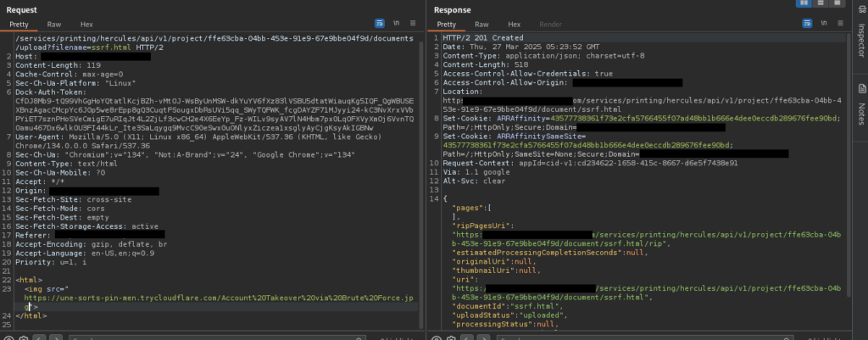The width and height of the screenshot is (868, 340).
Task: Switch Response view to Raw tab
Action: click(481, 25)
